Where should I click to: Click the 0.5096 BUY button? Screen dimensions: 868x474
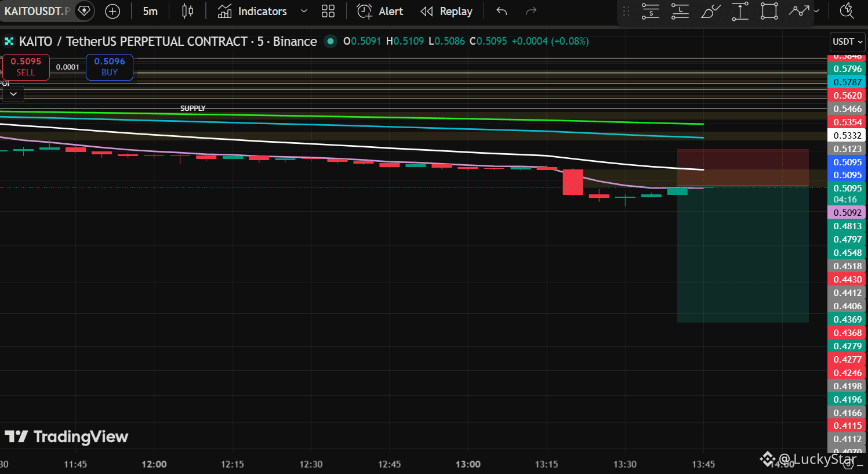[x=110, y=67]
